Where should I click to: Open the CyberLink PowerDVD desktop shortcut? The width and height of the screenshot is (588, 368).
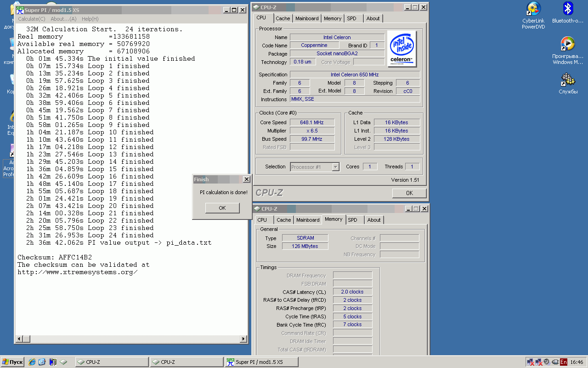tap(533, 16)
